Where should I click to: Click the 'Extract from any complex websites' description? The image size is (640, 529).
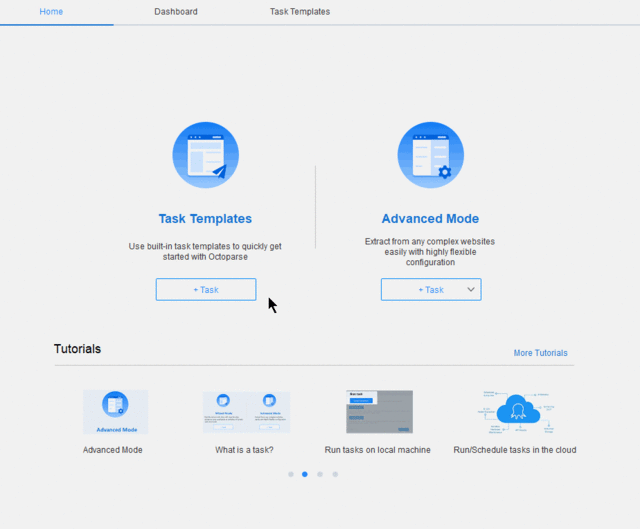tap(430, 252)
